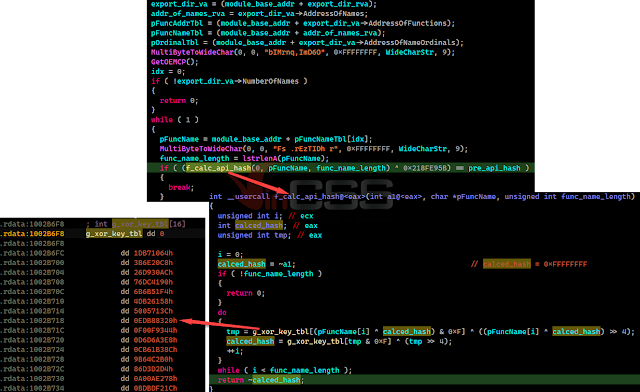Click the value 86D3D2D4h
640x392 pixels.
pos(153,369)
